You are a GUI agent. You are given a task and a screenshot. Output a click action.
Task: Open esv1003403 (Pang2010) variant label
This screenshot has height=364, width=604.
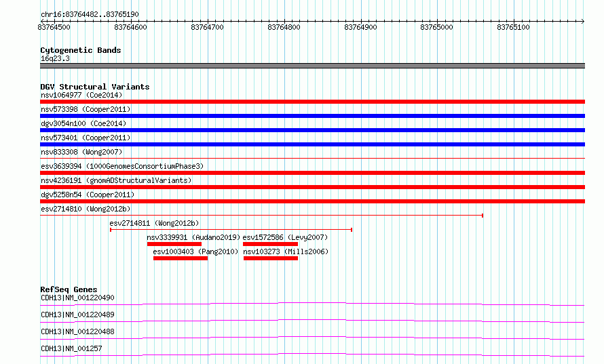[x=195, y=251]
